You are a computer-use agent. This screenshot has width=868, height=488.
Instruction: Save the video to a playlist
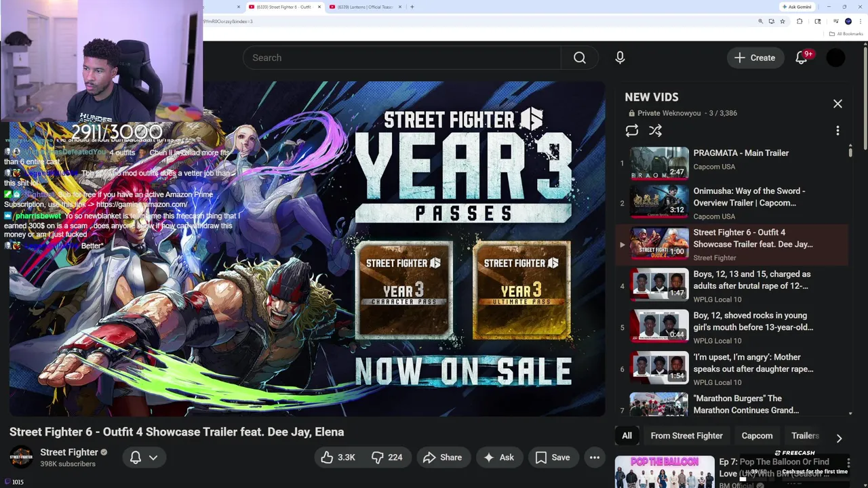[553, 457]
